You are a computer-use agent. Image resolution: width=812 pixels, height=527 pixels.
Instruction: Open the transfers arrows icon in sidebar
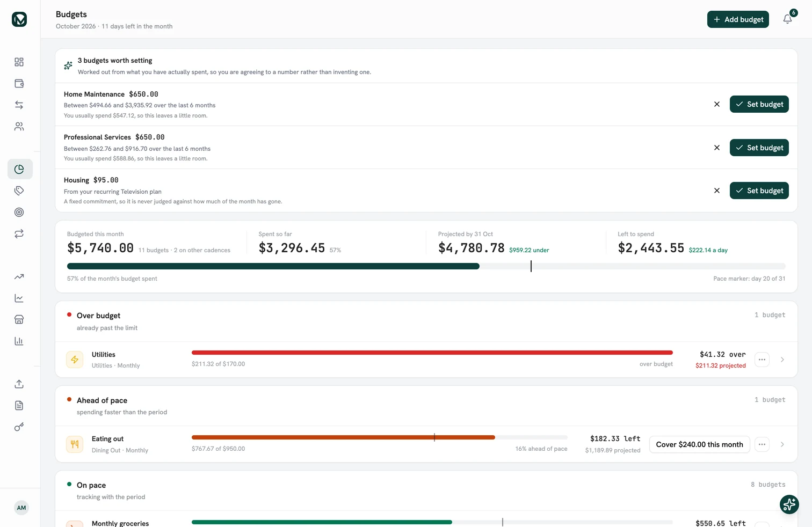pos(19,105)
